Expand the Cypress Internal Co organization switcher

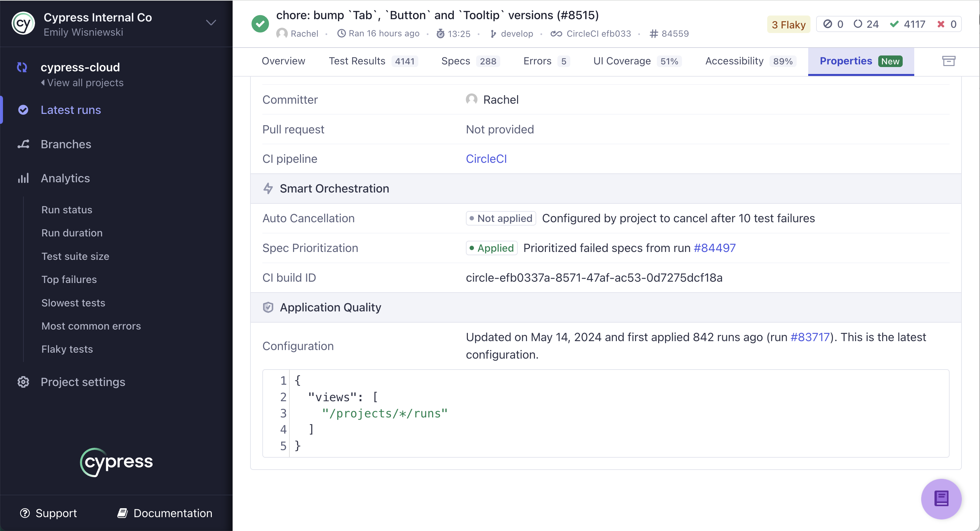pyautogui.click(x=211, y=22)
